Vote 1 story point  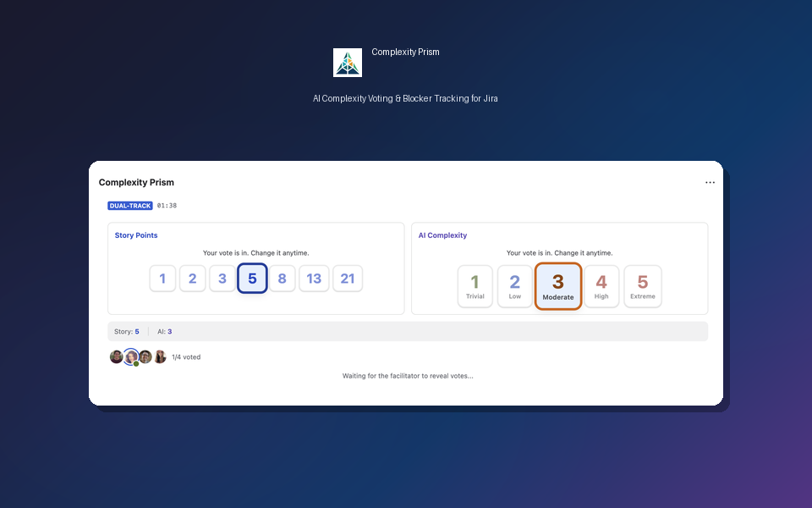pos(162,279)
